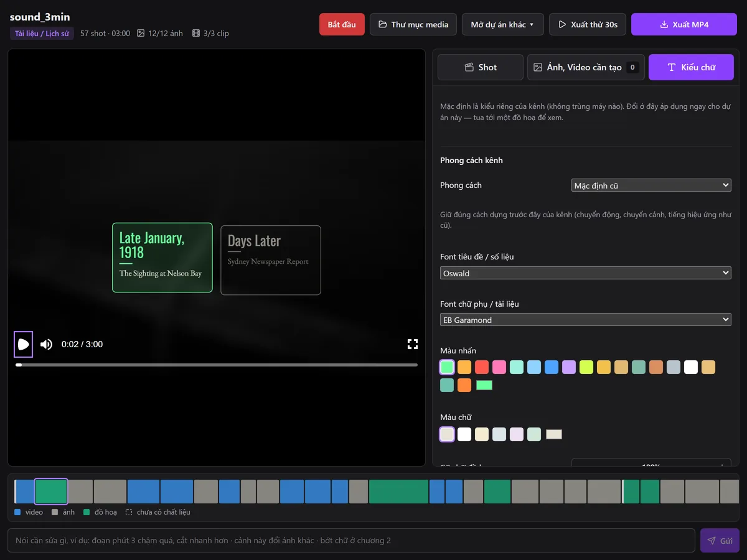Viewport: 747px width, 560px height.
Task: Expand the Mở dự án khác dropdown
Action: [503, 24]
